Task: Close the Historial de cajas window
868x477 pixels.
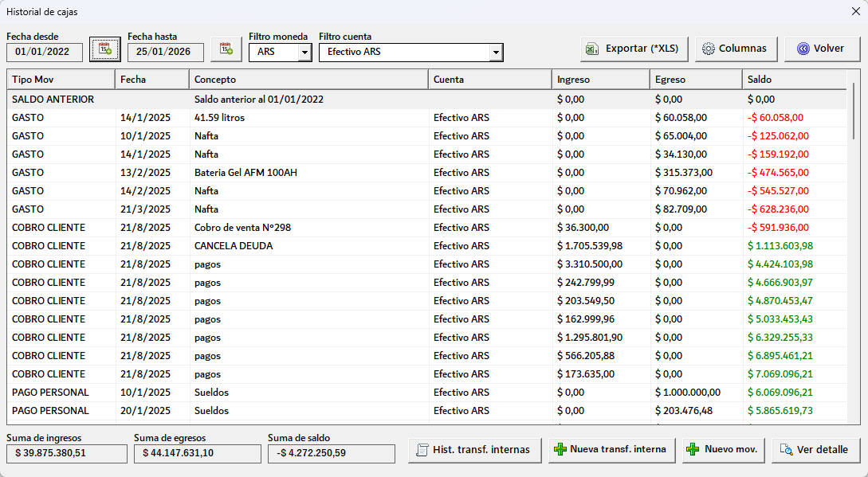Action: (855, 11)
